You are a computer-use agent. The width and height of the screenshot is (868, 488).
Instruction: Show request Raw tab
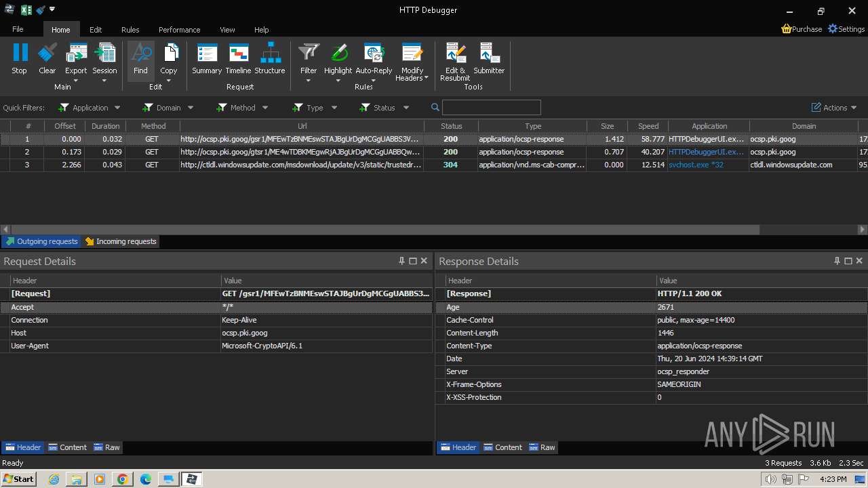pos(106,447)
